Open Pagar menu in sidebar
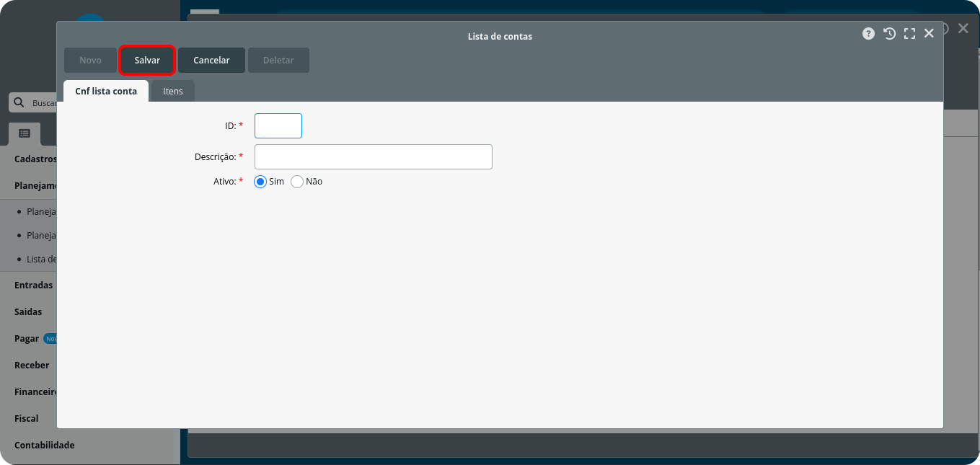 coord(27,338)
